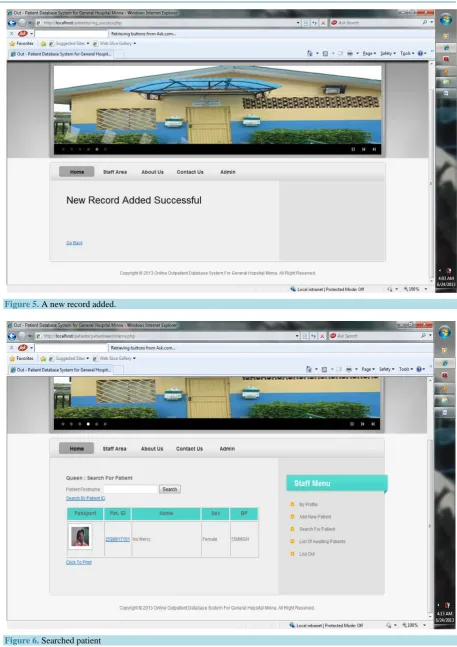Select the browser tab in the patient-search window
Viewport: 457px width, 647px height.
tap(61, 370)
